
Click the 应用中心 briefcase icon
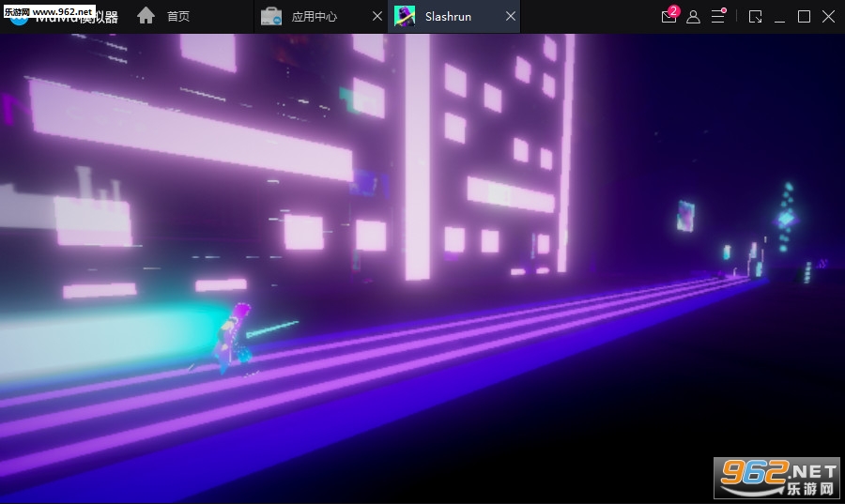(x=271, y=17)
